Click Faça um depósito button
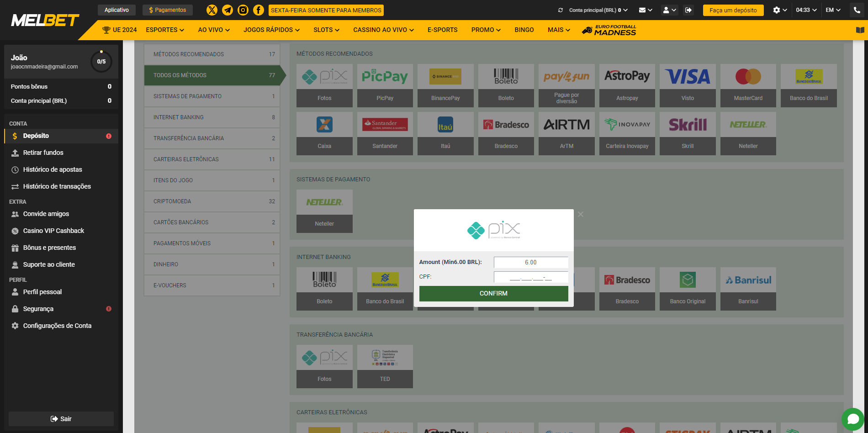868x433 pixels. coord(733,10)
